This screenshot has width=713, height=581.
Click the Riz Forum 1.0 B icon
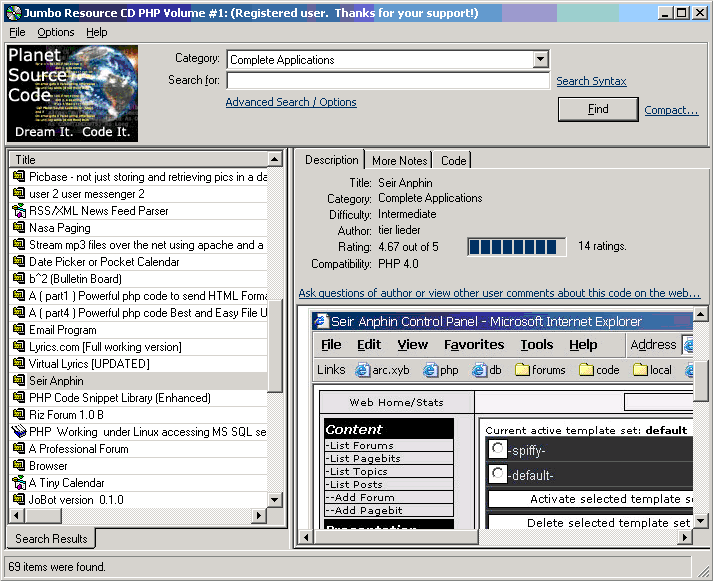click(19, 414)
